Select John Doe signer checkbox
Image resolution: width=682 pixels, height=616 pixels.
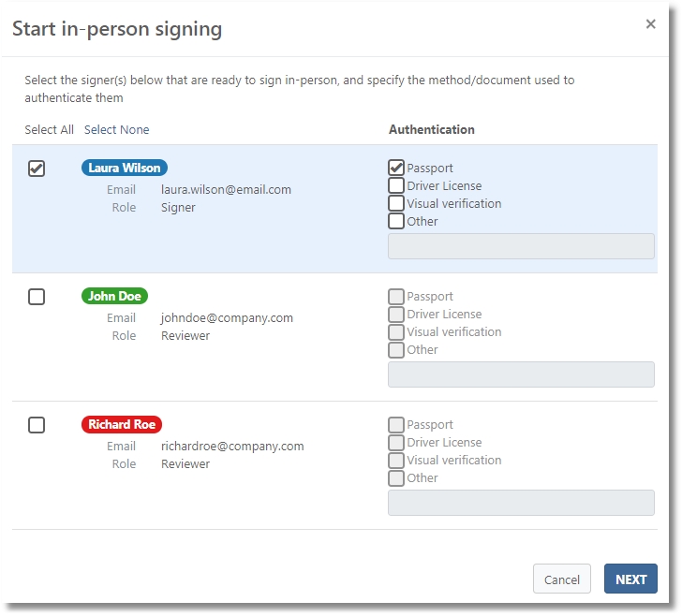click(37, 297)
